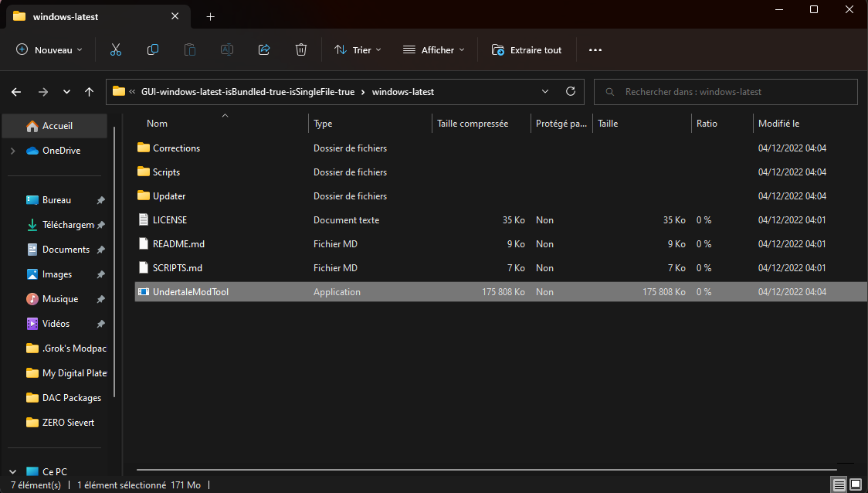Go back with the left arrow
The image size is (868, 493).
[x=17, y=92]
